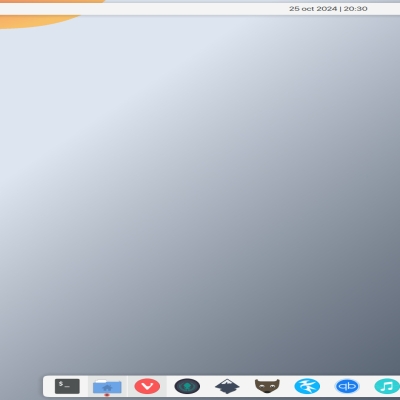Launch qBittorrent from the dock
The width and height of the screenshot is (400, 400).
tap(347, 386)
